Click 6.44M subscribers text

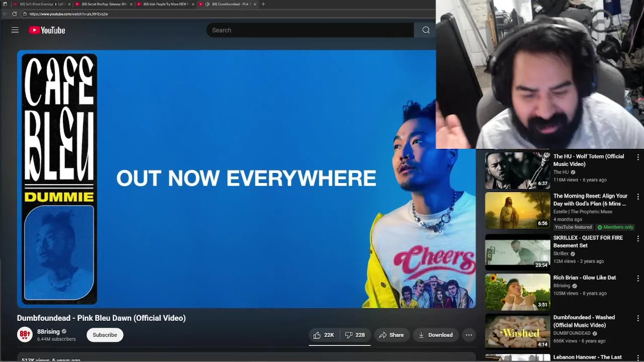coord(56,339)
